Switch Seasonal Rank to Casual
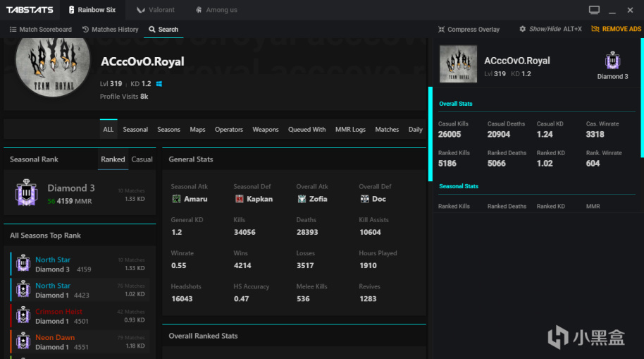This screenshot has height=359, width=644. tap(142, 159)
